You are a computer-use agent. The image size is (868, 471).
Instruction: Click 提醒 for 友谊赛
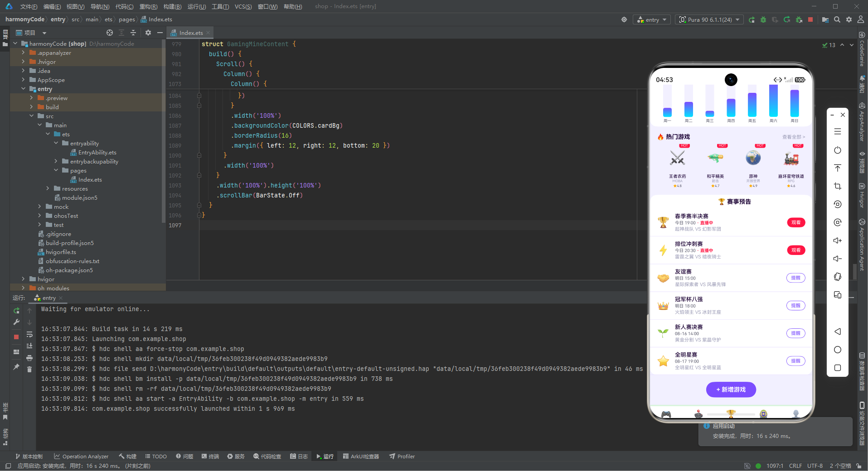pyautogui.click(x=795, y=278)
